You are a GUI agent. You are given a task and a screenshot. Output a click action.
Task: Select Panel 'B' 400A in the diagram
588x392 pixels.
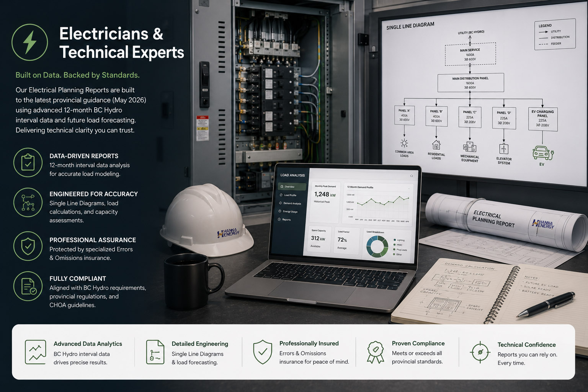pos(436,116)
